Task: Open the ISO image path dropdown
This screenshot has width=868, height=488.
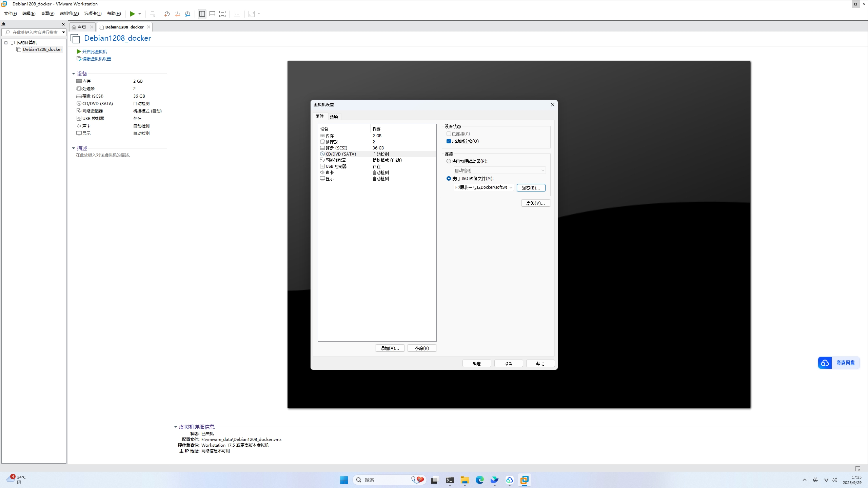Action: pyautogui.click(x=511, y=188)
